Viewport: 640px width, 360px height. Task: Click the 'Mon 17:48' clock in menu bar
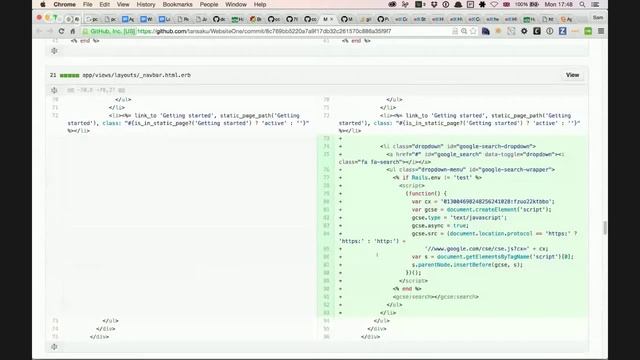coord(558,4)
